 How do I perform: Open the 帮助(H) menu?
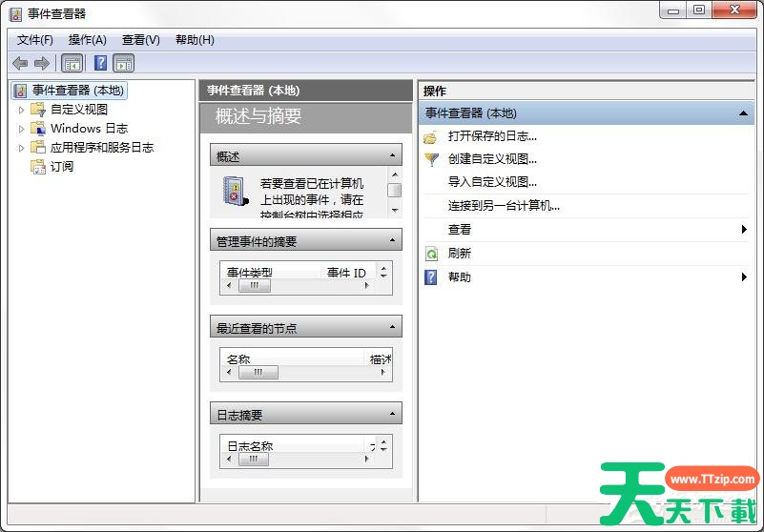click(195, 40)
